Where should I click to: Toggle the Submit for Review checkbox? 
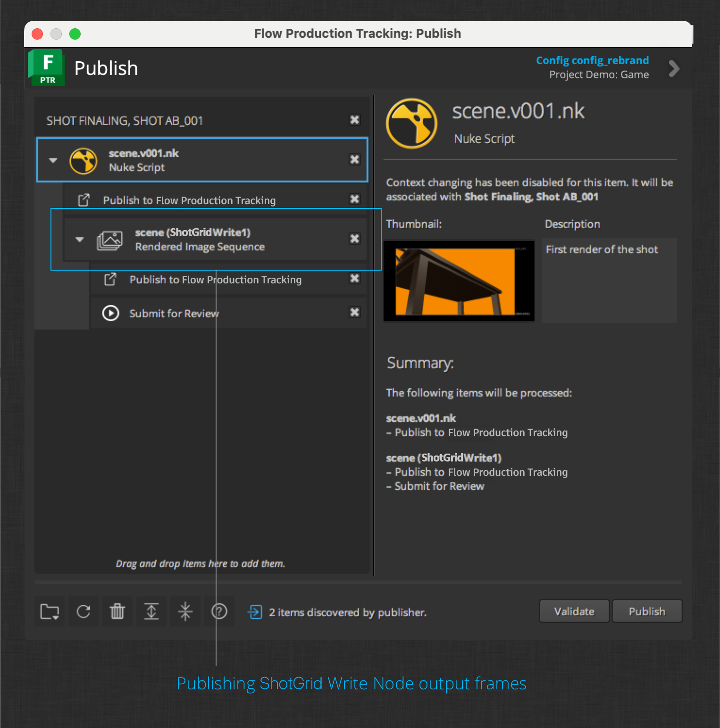[x=355, y=312]
